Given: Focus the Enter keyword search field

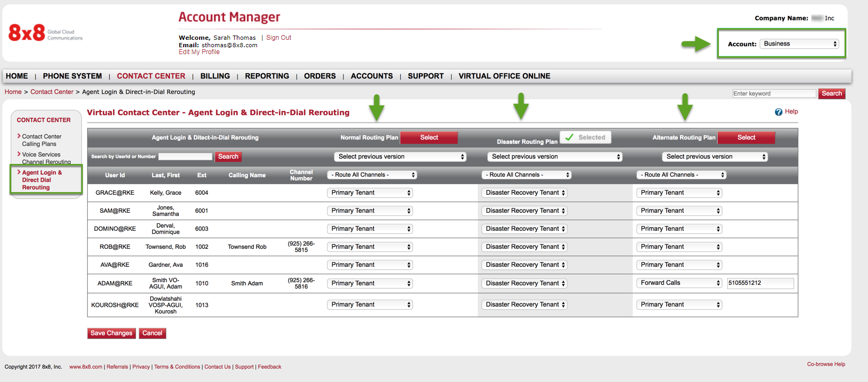Looking at the screenshot, I should tap(774, 94).
